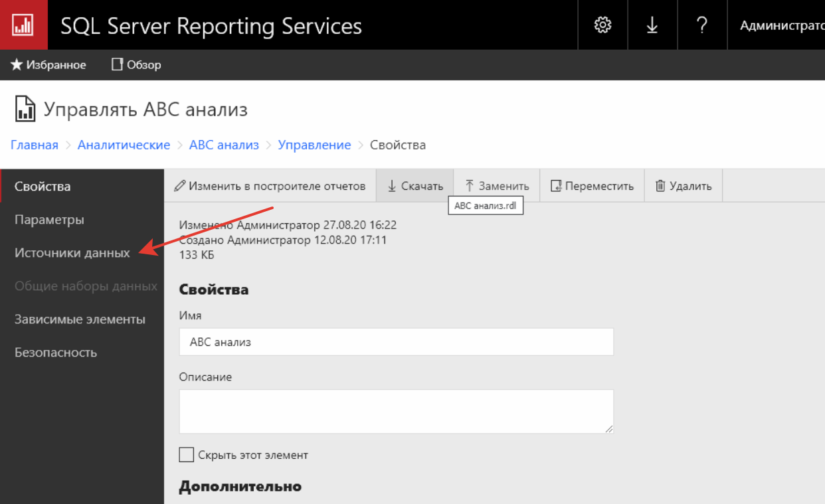Click the 133 КБ file size text

point(197,254)
